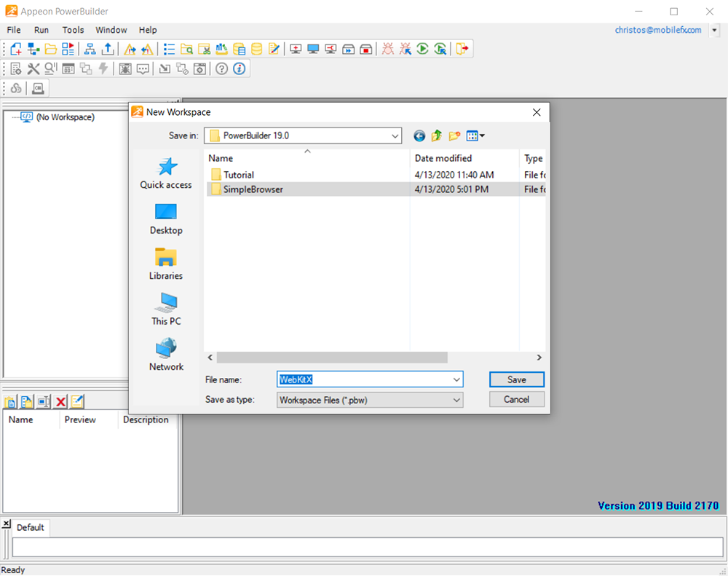
Task: Click the red X delete clip icon
Action: point(61,402)
